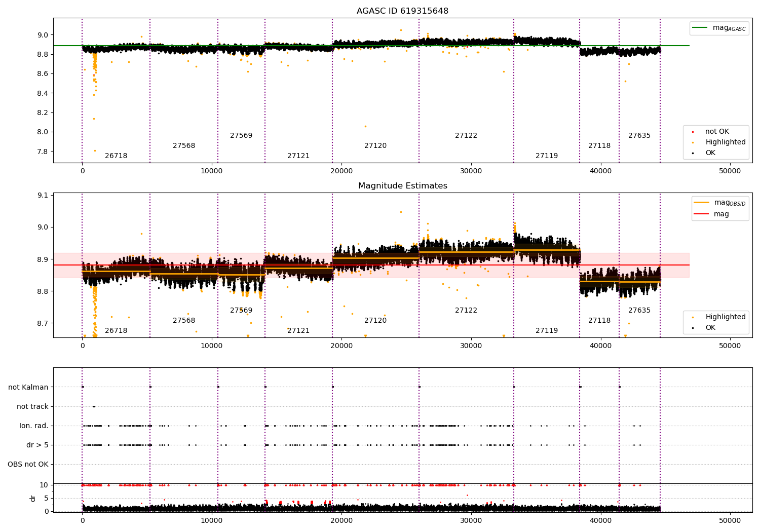Image resolution: width=760 pixels, height=532 pixels.
Task: Click the title 'AGASC ID 619315648'
Action: pos(402,11)
